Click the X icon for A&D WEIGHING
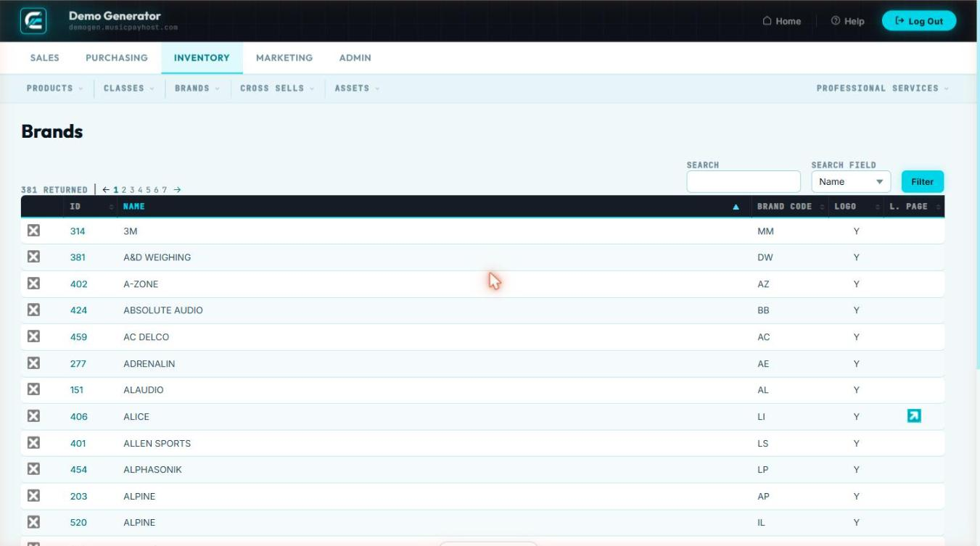Viewport: 980px width, 546px height. click(x=33, y=257)
